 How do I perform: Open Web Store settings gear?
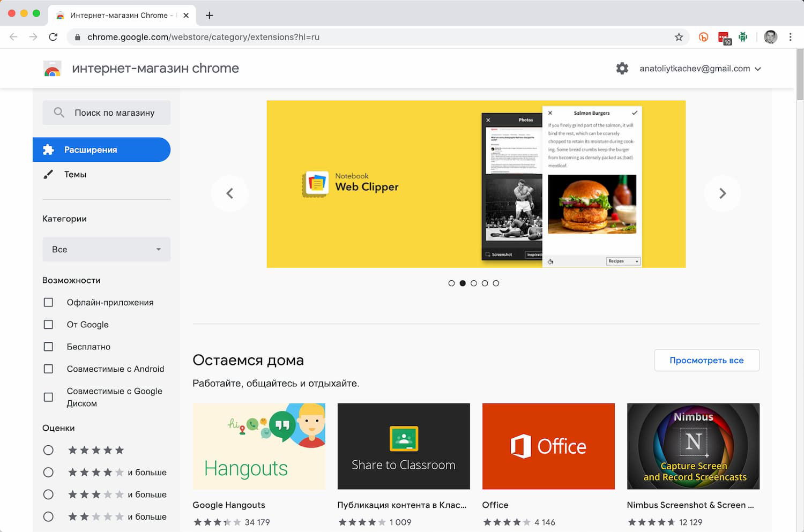coord(622,69)
